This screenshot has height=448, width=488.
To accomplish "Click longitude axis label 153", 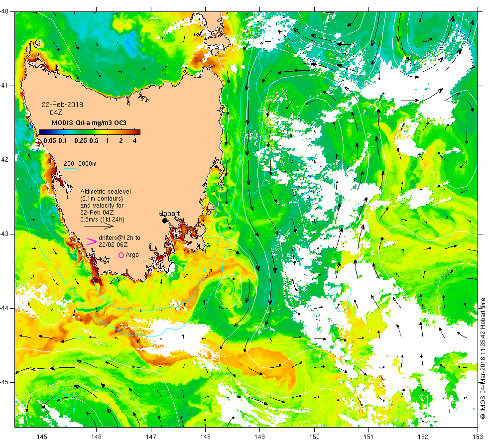I will 478,437.
